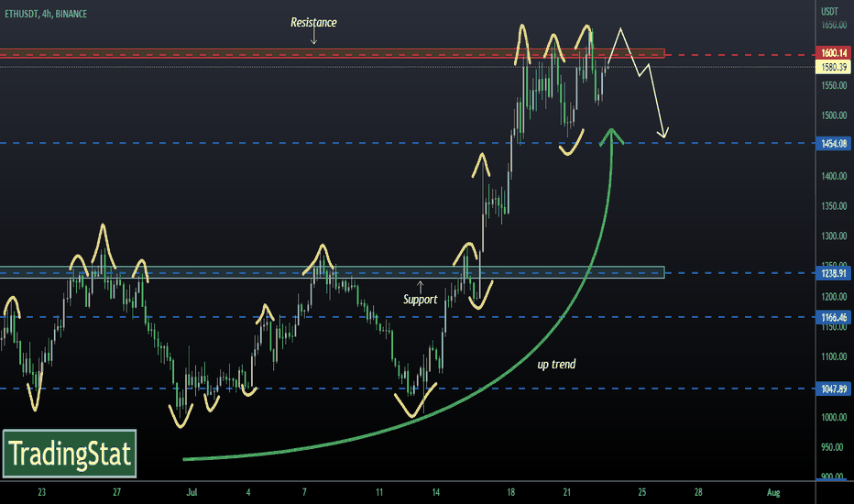Screen dimensions: 854x504
Task: Select the current price label 1580.39
Action: (833, 67)
